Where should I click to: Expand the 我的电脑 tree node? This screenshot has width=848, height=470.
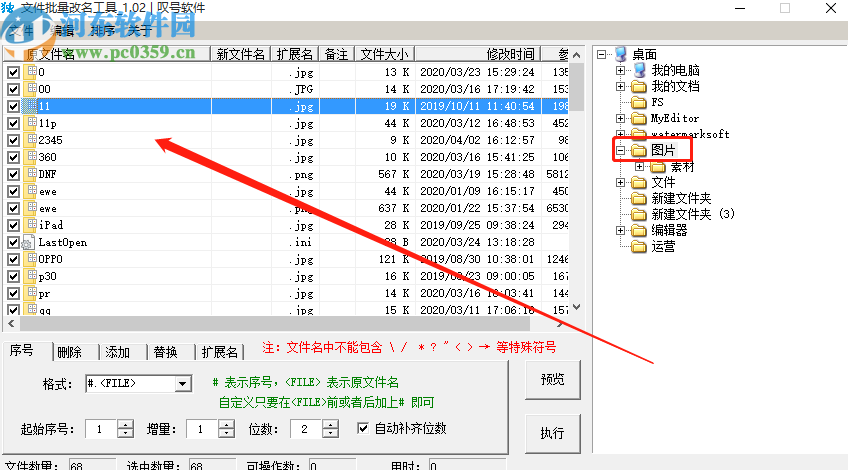coord(620,70)
